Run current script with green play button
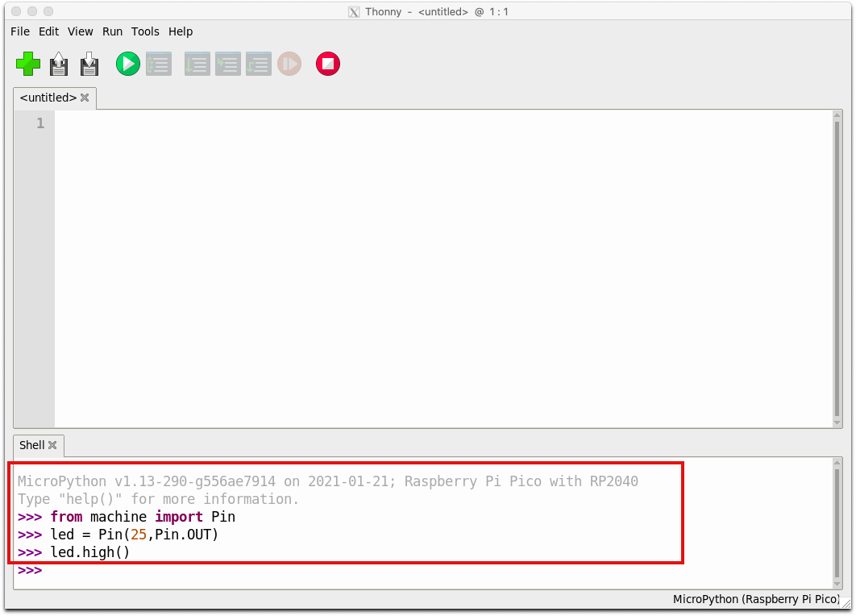 pos(127,64)
